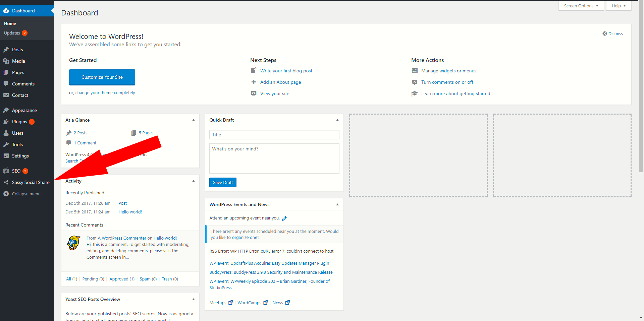
Task: Click the Comments speech bubble sidebar icon
Action: pos(6,84)
